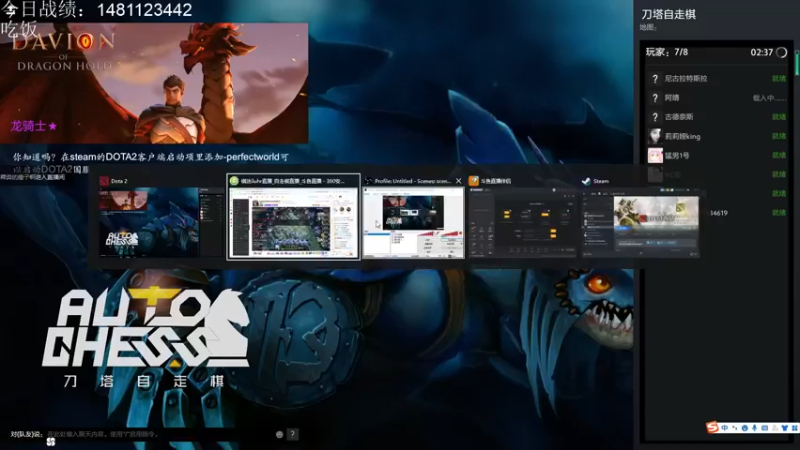Click the OBS icon beside Profile: Untitled
This screenshot has height=450, width=800.
pos(369,181)
